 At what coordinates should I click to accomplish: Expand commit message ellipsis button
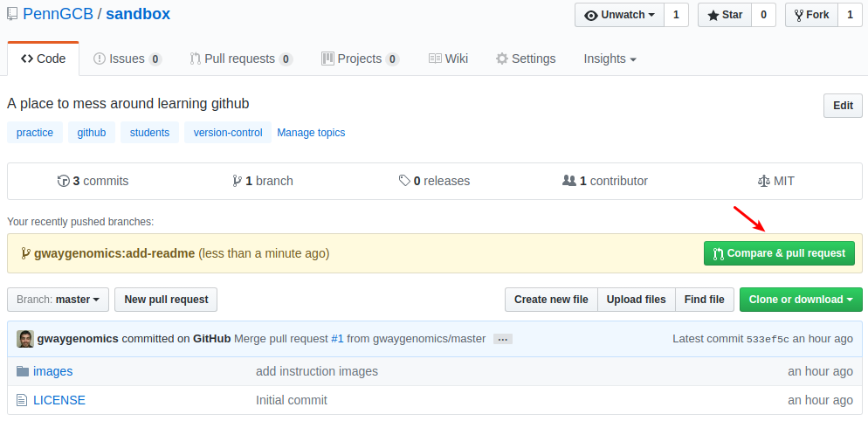503,339
